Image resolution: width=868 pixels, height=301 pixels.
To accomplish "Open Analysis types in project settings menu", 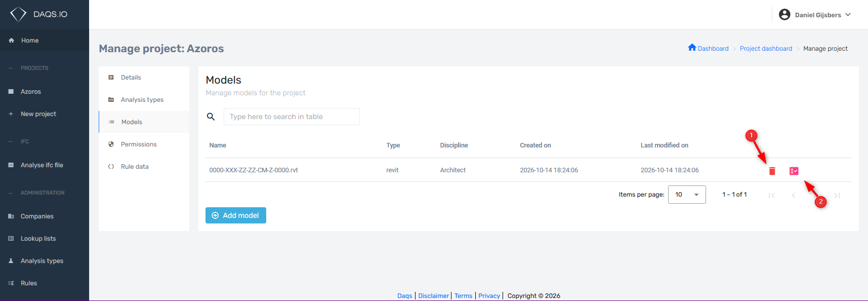I will click(x=144, y=100).
